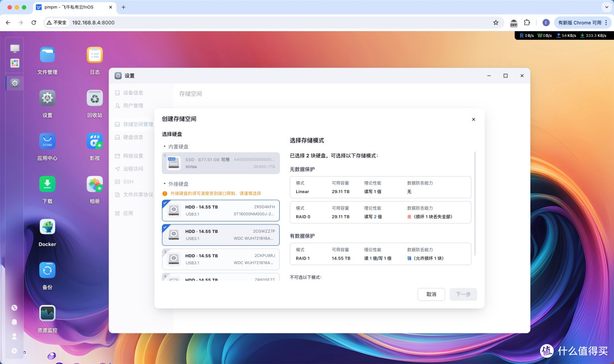Viewport: 614px width, 364px height.
Task: Open 资源监控 resource monitor
Action: click(x=47, y=313)
